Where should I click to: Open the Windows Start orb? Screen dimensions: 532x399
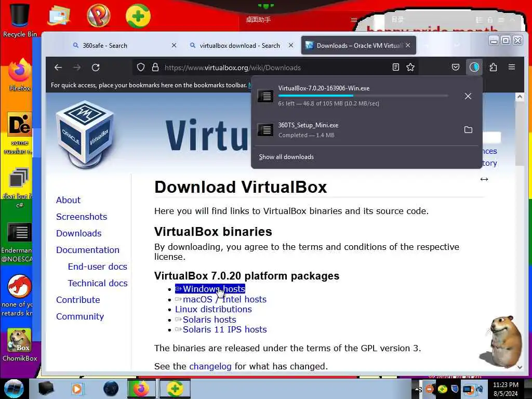14,389
